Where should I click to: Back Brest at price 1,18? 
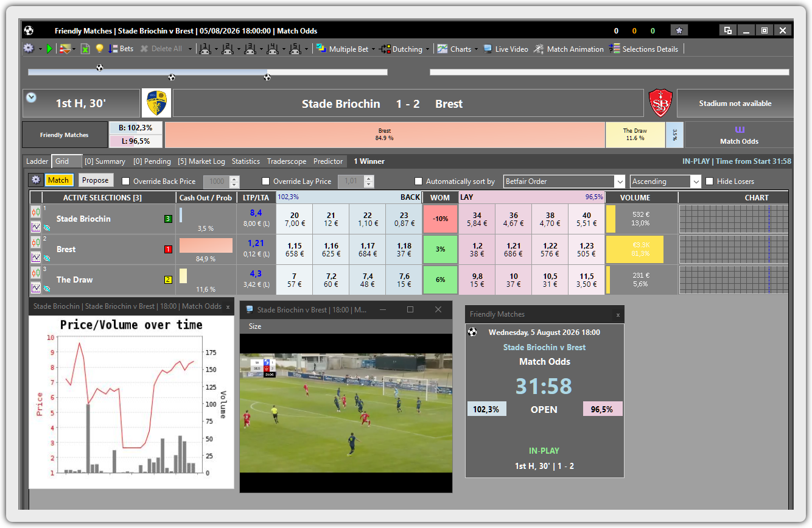coord(404,249)
